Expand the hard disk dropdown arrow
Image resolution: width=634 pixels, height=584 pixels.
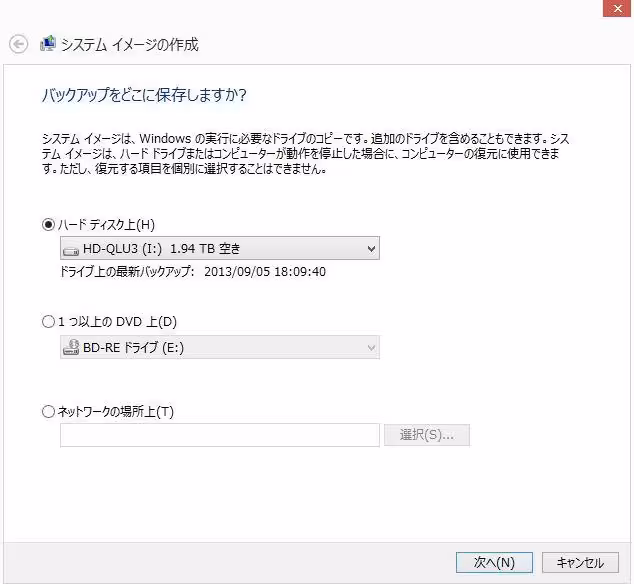click(x=371, y=249)
